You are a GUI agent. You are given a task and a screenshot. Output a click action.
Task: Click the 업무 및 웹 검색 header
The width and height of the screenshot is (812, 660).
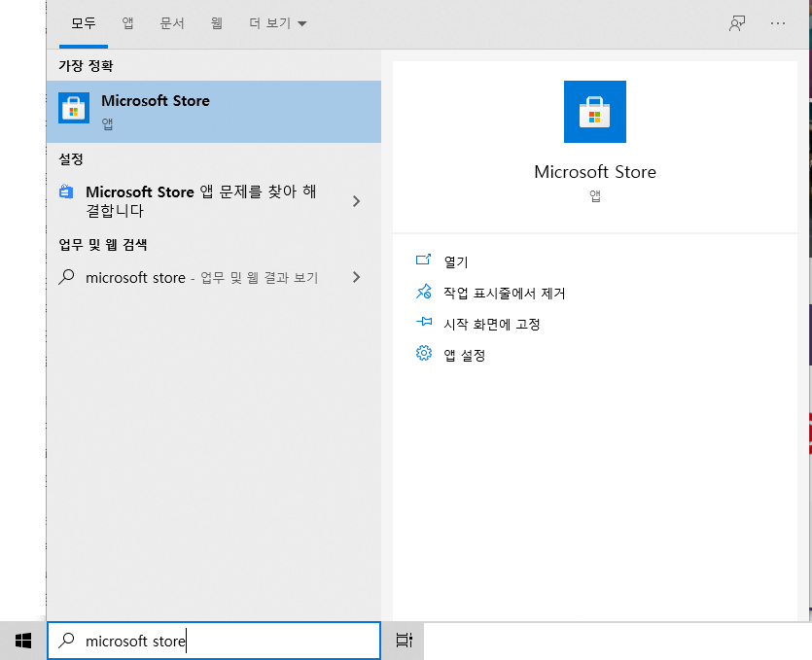pos(102,244)
